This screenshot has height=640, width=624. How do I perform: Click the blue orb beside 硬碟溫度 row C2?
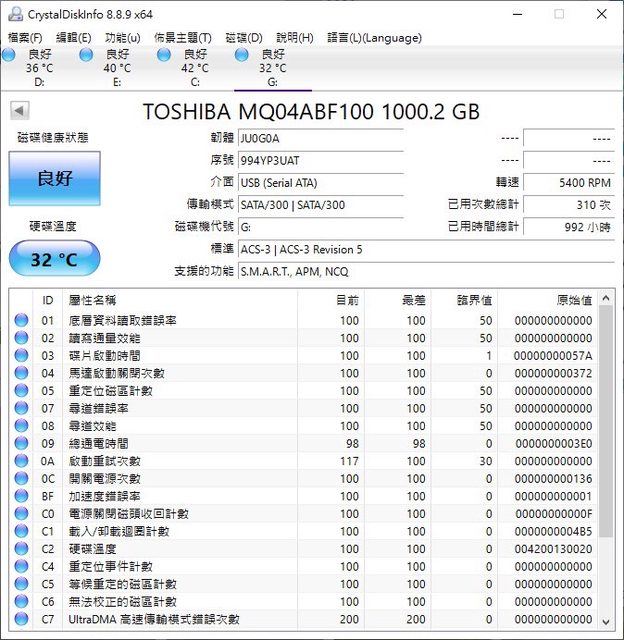pyautogui.click(x=21, y=549)
